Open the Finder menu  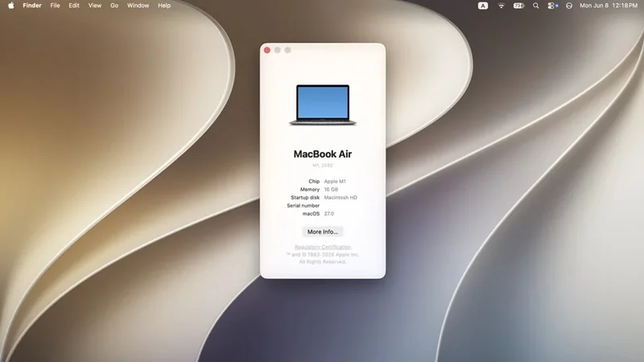tap(32, 6)
